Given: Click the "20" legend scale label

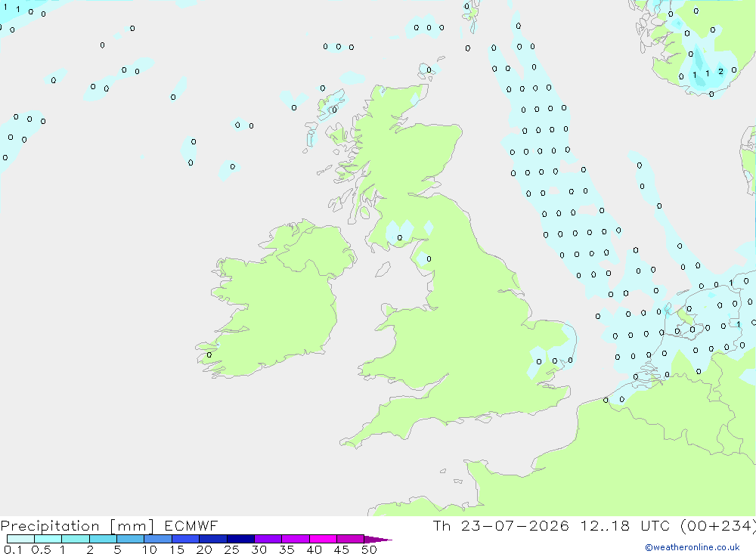Looking at the screenshot, I should 204,549.
